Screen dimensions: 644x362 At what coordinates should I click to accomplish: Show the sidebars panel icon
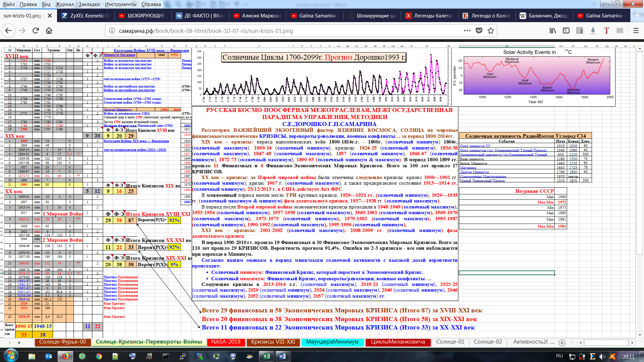[x=566, y=31]
